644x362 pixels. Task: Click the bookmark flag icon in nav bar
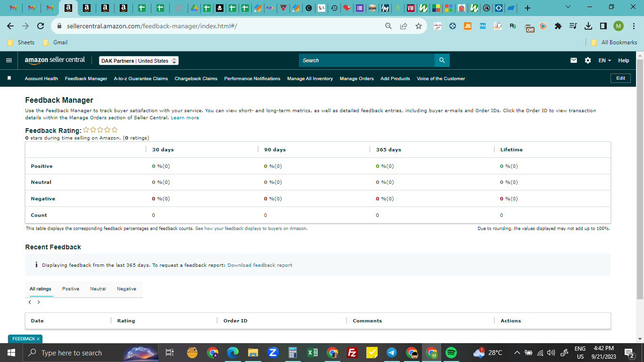[9, 78]
